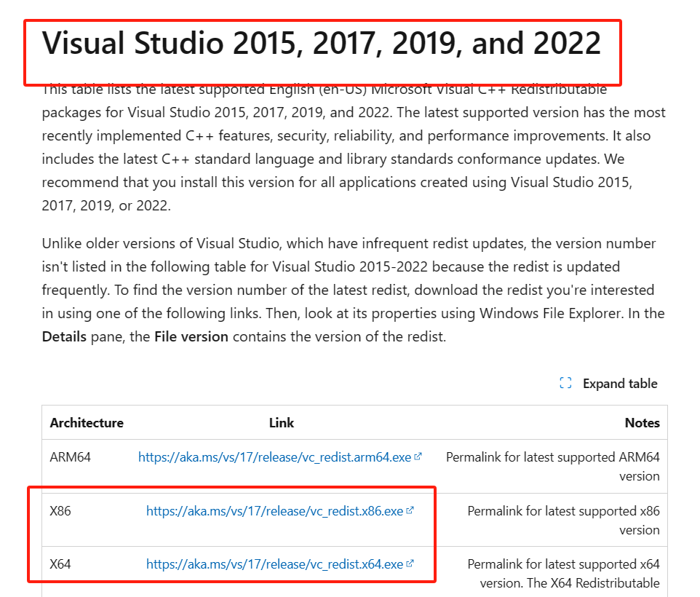Select the Architecture column header
The width and height of the screenshot is (700, 597).
87,423
